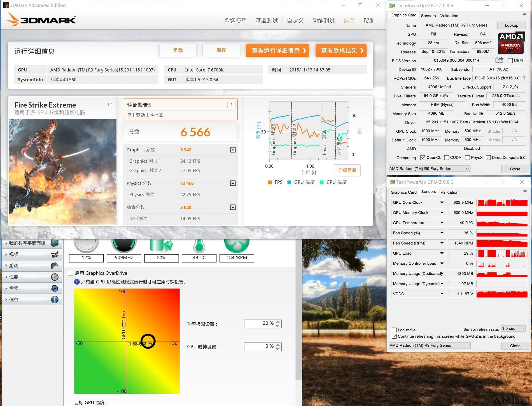Click the BIOS export share icon in GPU-Z
The image size is (532, 406).
coord(499,60)
